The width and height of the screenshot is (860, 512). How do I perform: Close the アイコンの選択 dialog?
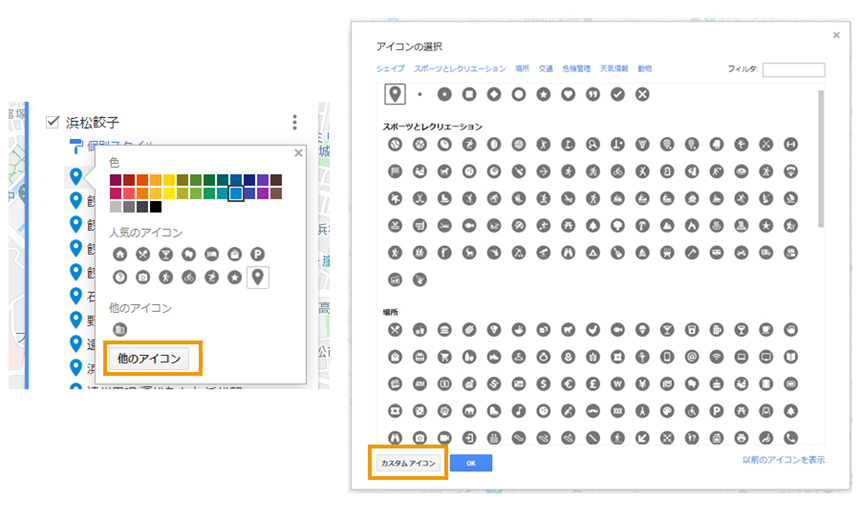click(x=836, y=35)
